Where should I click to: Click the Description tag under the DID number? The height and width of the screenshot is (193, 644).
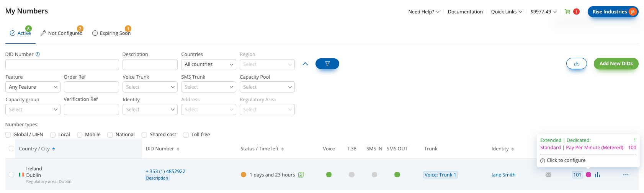(x=157, y=178)
